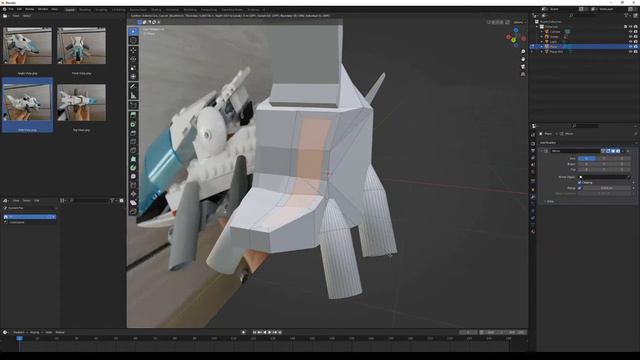This screenshot has height=360, width=640.
Task: Switch perspective/orthographic with the grid icon
Action: point(523,74)
